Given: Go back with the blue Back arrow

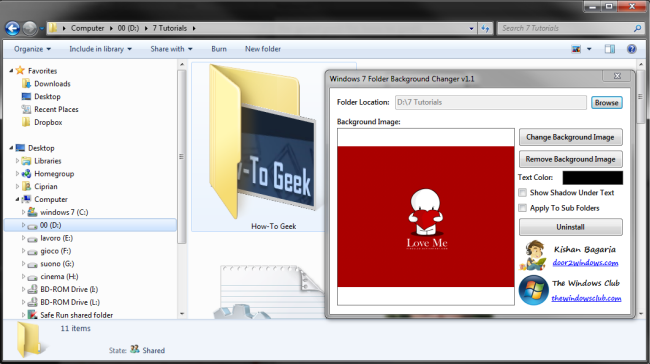Looking at the screenshot, I should pyautogui.click(x=12, y=28).
